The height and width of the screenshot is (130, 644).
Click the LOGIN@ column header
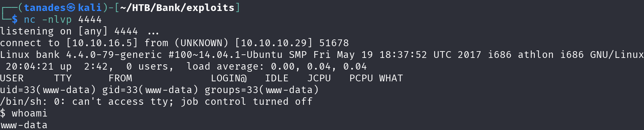pos(229,78)
